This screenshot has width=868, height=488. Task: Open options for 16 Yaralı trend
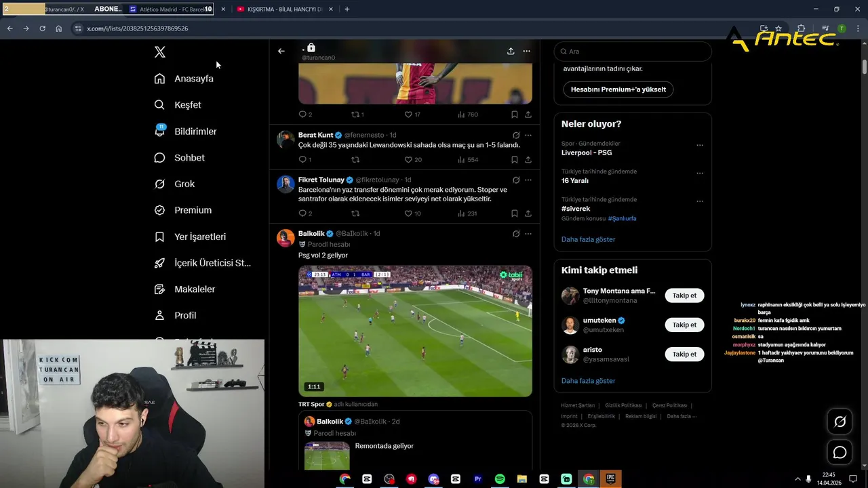tap(700, 174)
